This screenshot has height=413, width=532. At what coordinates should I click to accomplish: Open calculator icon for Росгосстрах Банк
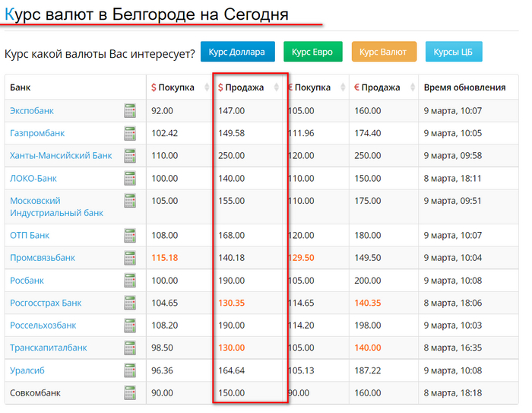click(x=130, y=303)
